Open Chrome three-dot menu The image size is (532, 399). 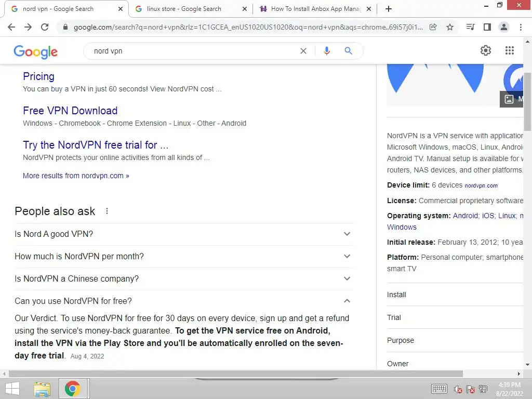(521, 27)
